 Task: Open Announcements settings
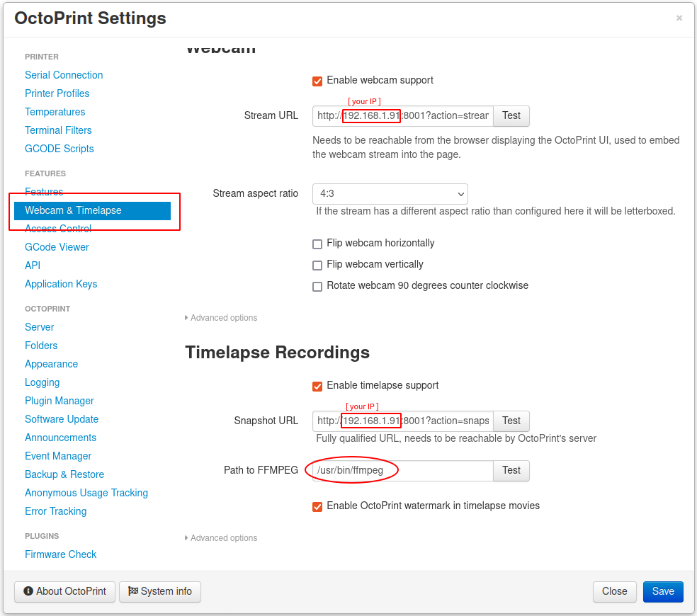[60, 438]
